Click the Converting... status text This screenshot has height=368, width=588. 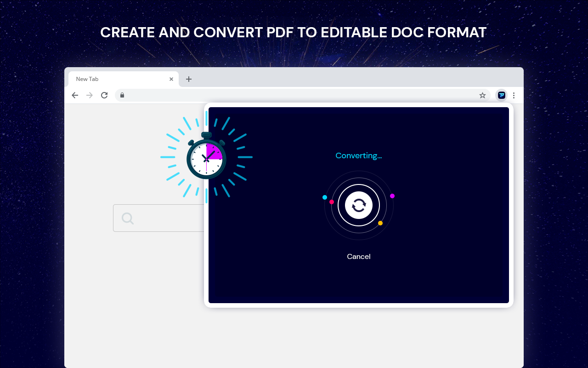point(359,155)
